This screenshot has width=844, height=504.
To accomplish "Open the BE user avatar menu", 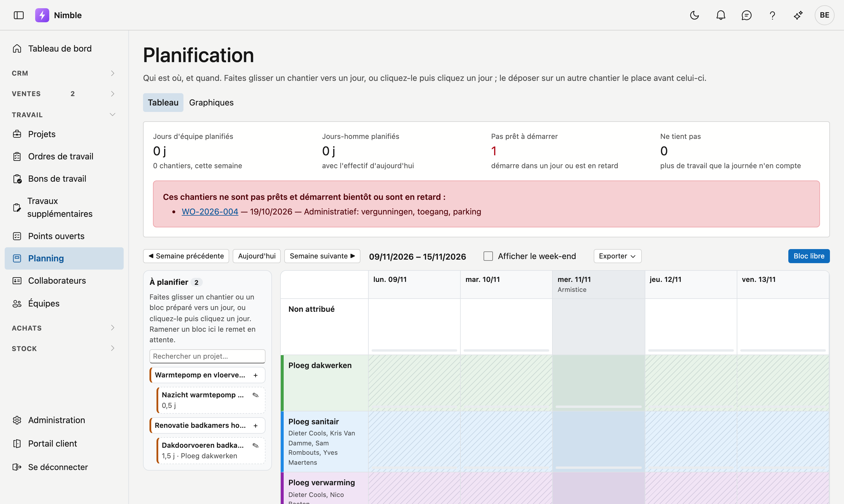I will [x=824, y=15].
